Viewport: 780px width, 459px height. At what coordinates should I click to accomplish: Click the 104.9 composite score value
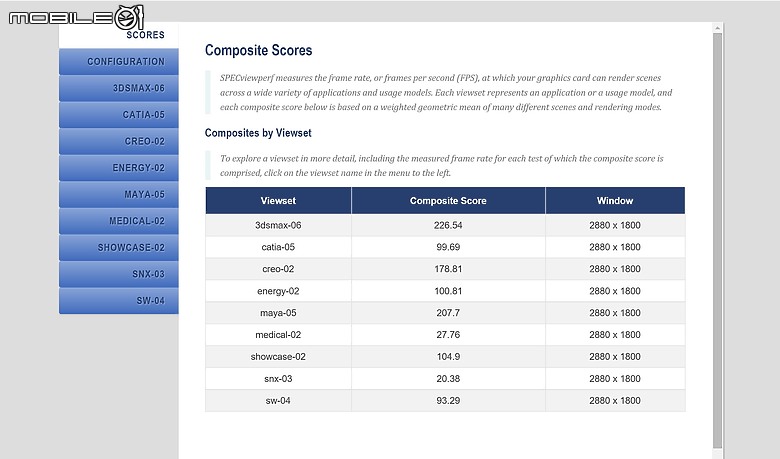pos(448,357)
